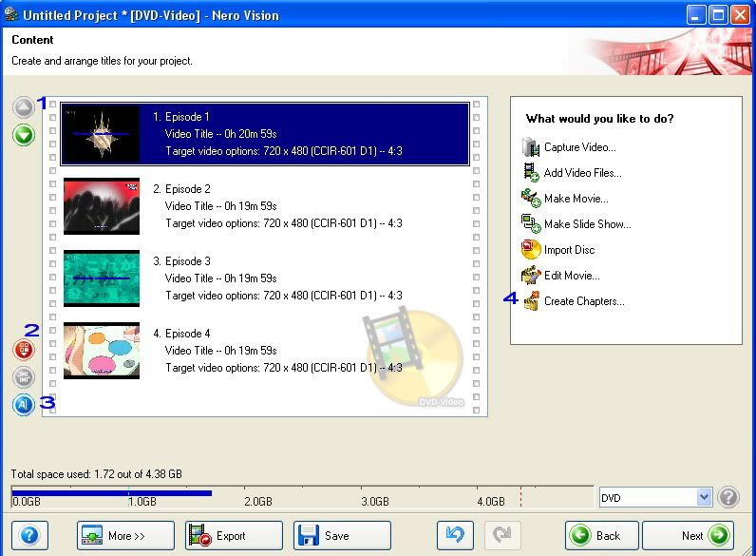The image size is (756, 556).
Task: Start Make Slide Show
Action: click(587, 224)
